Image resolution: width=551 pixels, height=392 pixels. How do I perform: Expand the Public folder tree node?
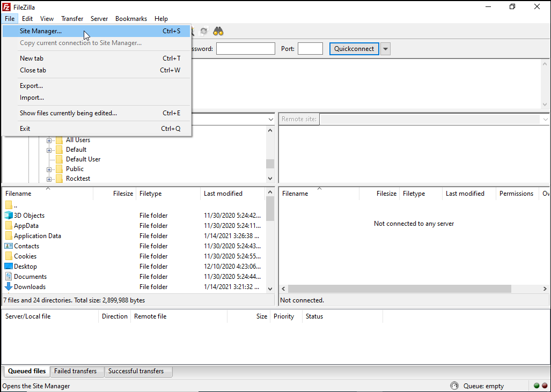pyautogui.click(x=49, y=169)
